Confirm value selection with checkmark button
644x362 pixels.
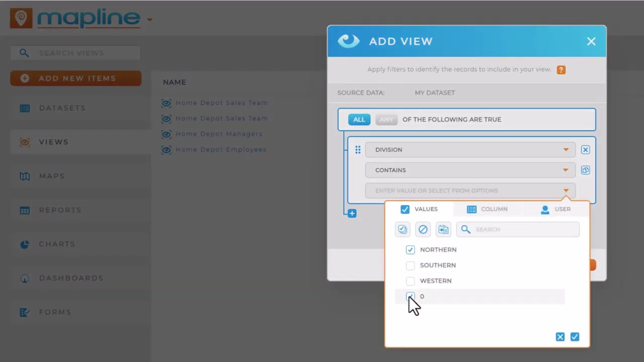(575, 337)
